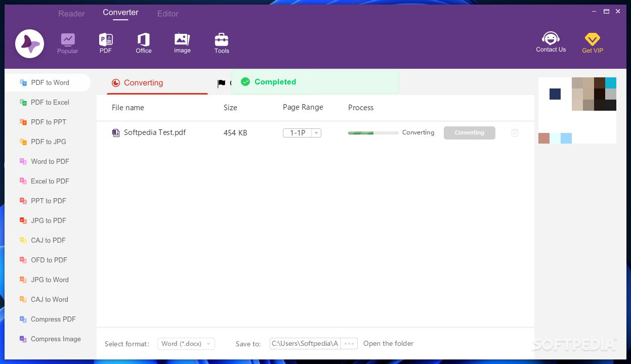Select OFD to PDF in sidebar
Viewport: 631px width, 364px height.
48,260
